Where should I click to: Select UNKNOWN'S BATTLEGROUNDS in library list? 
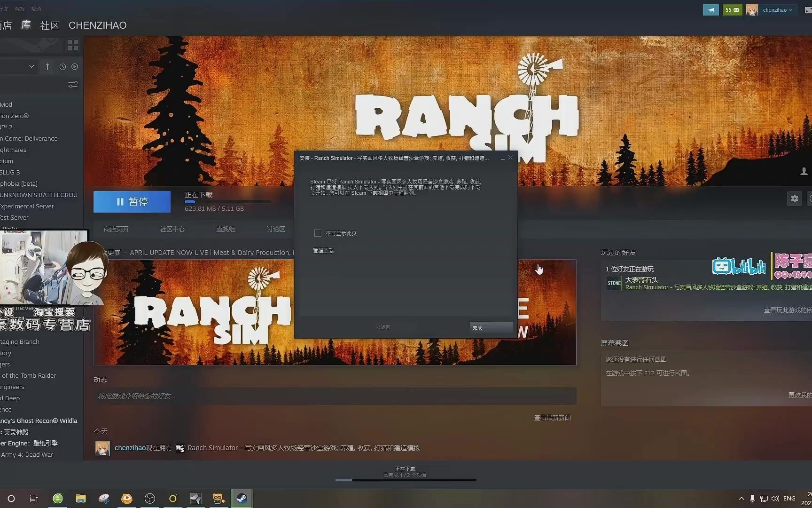pyautogui.click(x=39, y=195)
